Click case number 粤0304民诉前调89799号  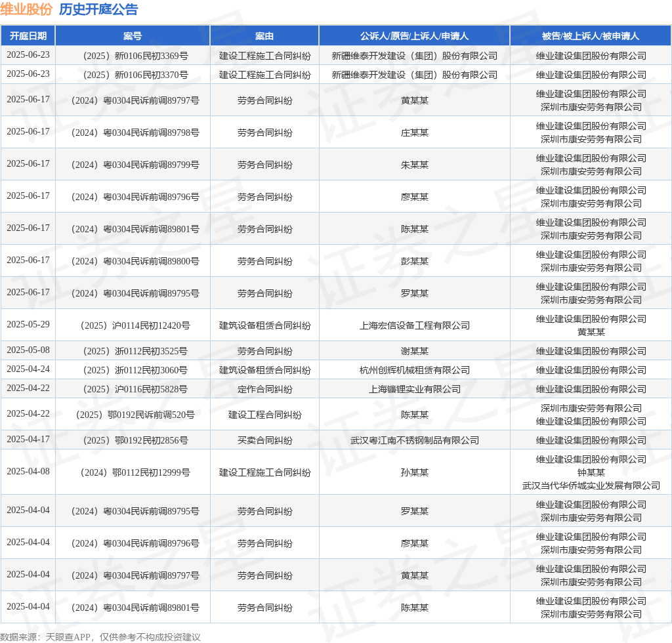135,165
